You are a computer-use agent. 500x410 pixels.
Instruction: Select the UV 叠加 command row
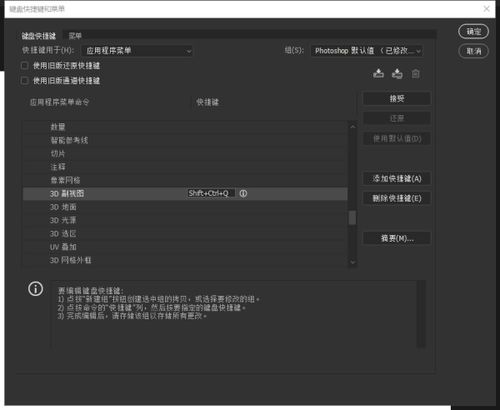coord(185,247)
